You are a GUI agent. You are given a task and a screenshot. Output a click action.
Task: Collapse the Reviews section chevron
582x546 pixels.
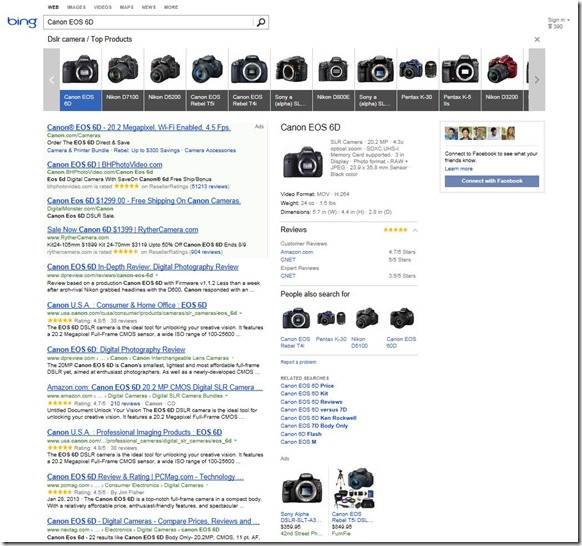pyautogui.click(x=415, y=230)
